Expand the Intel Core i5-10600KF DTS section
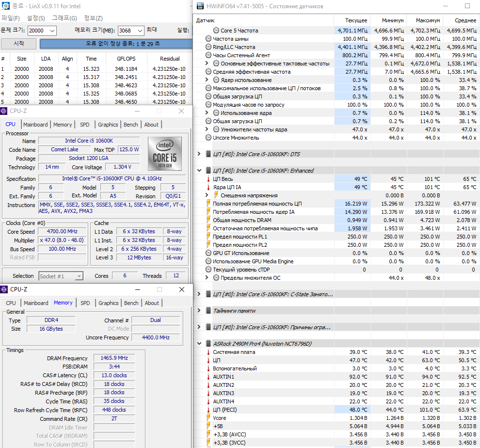The height and width of the screenshot is (448, 480). 199,154
